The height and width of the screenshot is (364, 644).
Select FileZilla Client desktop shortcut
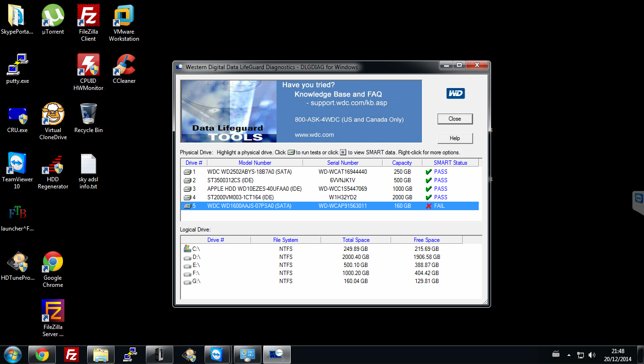[x=89, y=24]
